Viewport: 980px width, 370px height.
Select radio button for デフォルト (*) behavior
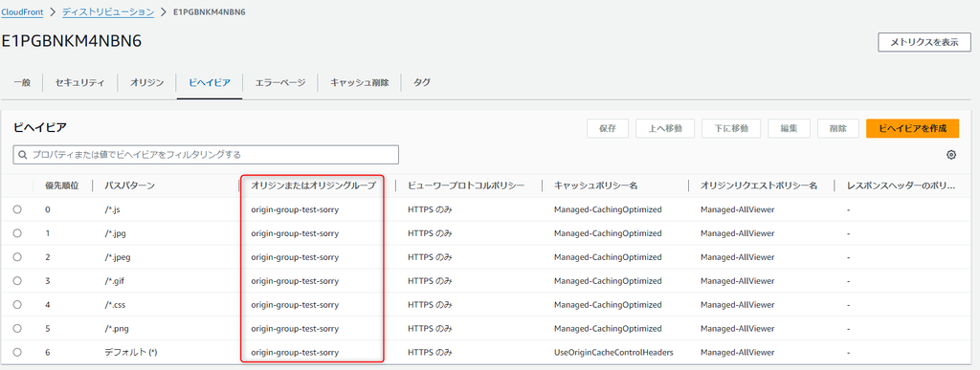[x=17, y=352]
